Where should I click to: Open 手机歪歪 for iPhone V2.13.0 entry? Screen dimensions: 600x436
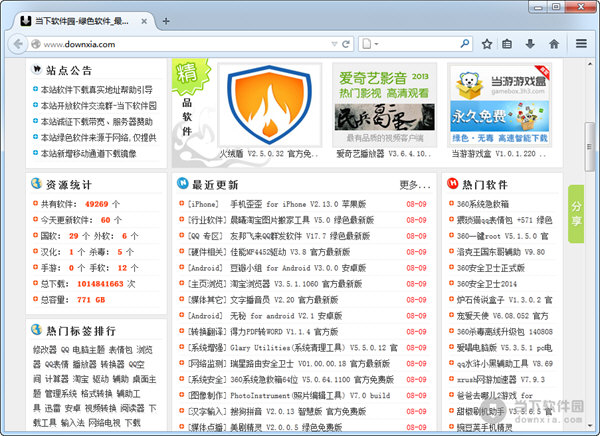point(298,204)
